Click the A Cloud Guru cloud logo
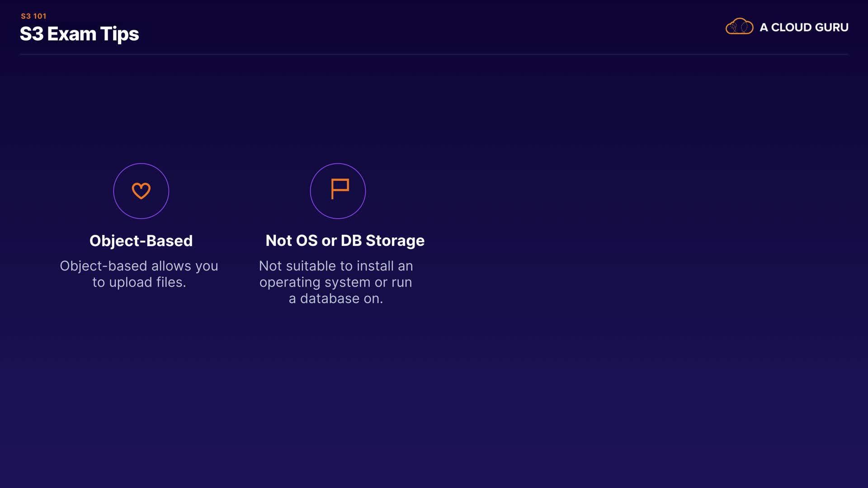This screenshot has height=488, width=868. click(739, 27)
